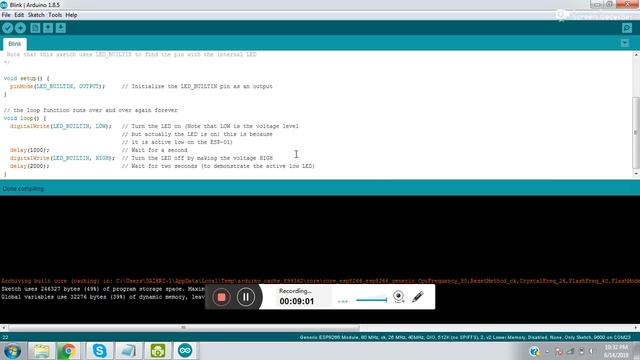
Task: Switch to Arduino IDE taskbar icon
Action: pyautogui.click(x=185, y=351)
